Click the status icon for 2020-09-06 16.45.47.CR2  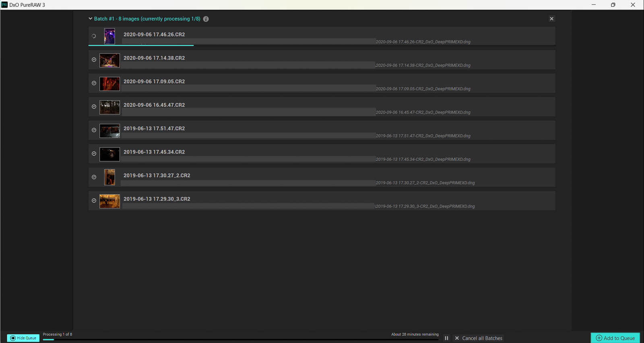[x=94, y=107]
